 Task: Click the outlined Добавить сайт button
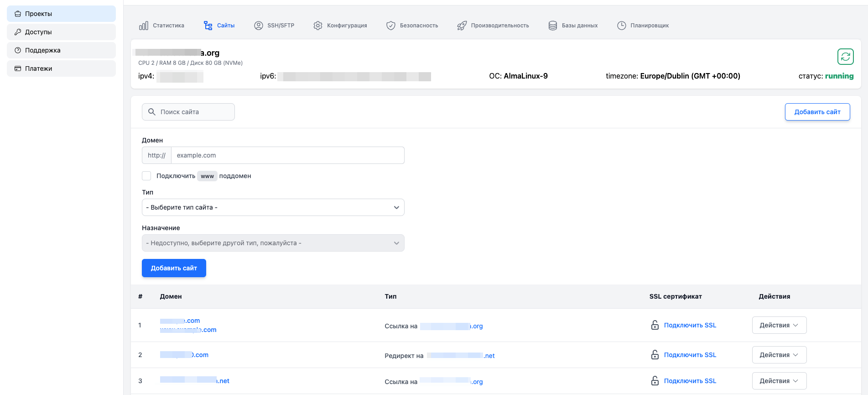tap(817, 112)
